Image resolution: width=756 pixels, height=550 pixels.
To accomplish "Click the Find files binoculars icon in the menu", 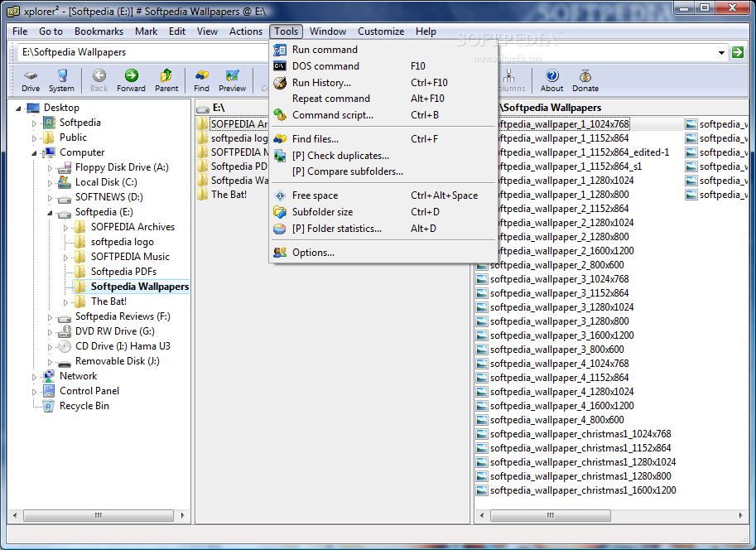I will click(x=280, y=139).
